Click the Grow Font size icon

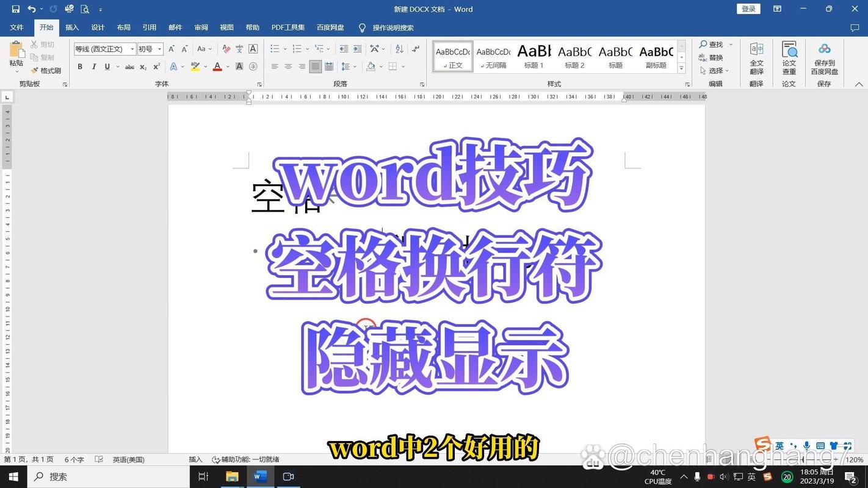pos(172,49)
